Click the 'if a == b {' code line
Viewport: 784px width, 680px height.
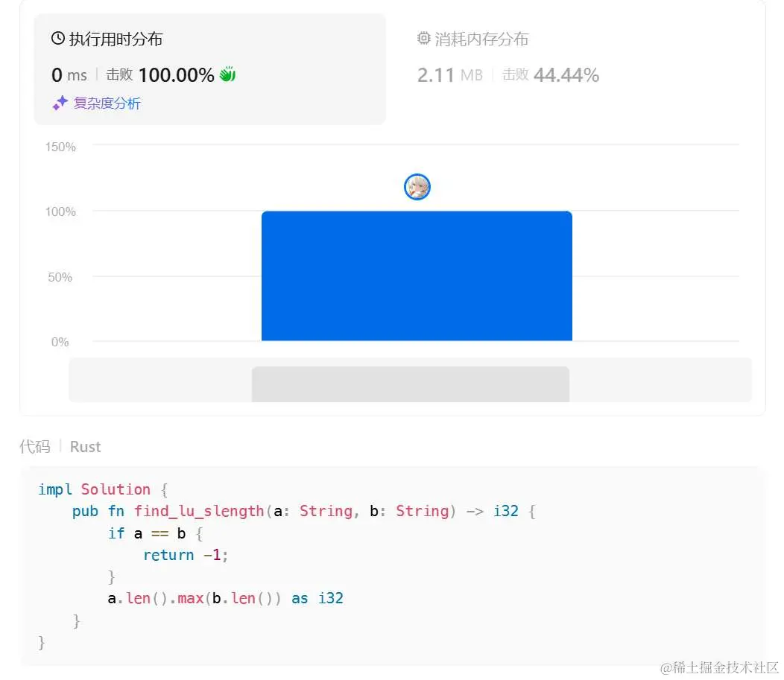tap(156, 533)
